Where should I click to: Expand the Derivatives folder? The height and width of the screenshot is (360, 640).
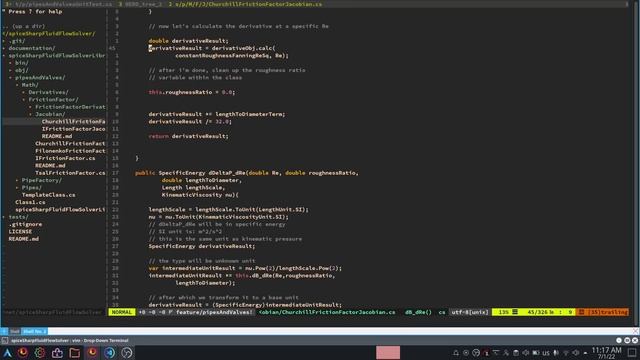pyautogui.click(x=45, y=92)
